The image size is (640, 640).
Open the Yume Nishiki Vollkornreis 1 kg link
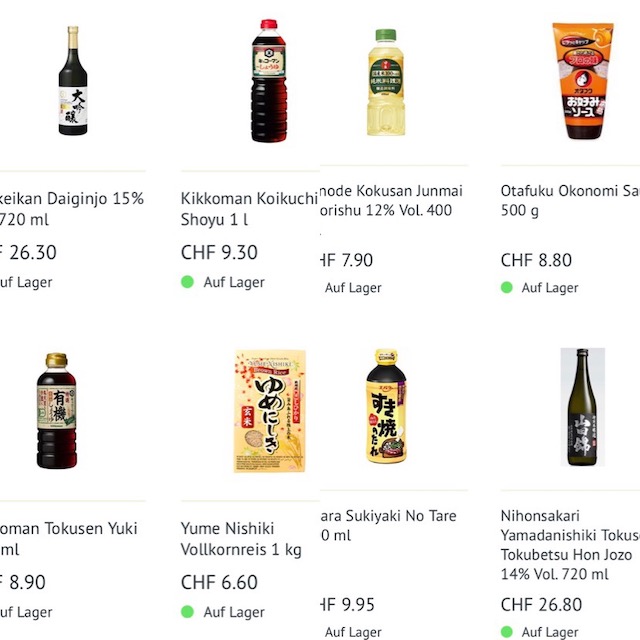click(241, 539)
